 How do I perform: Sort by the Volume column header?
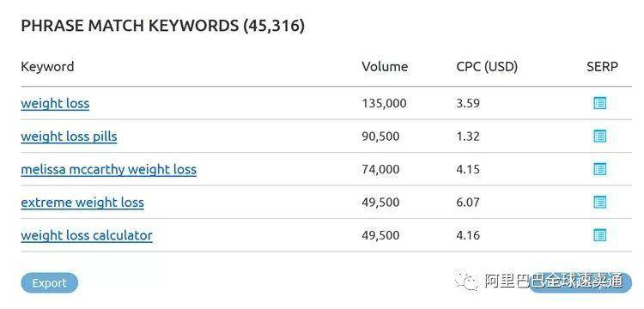click(x=385, y=66)
